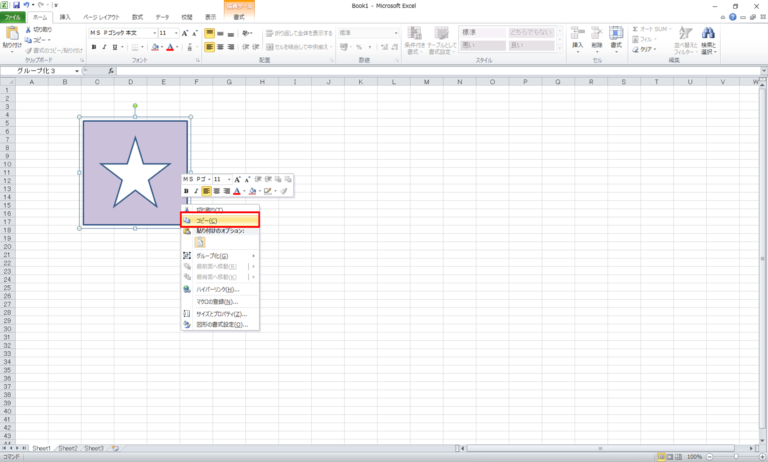Open the File (ファイル) tab

[13, 17]
